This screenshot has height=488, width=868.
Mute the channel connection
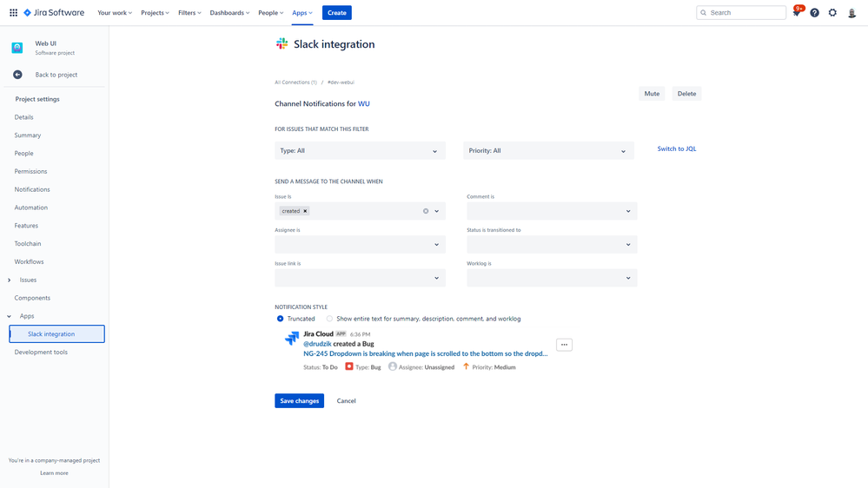pos(652,94)
